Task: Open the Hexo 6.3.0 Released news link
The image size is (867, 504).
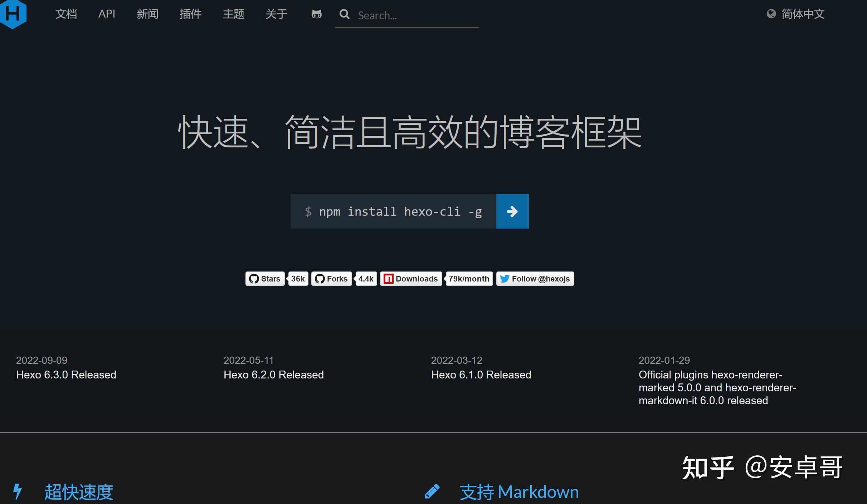Action: (66, 375)
